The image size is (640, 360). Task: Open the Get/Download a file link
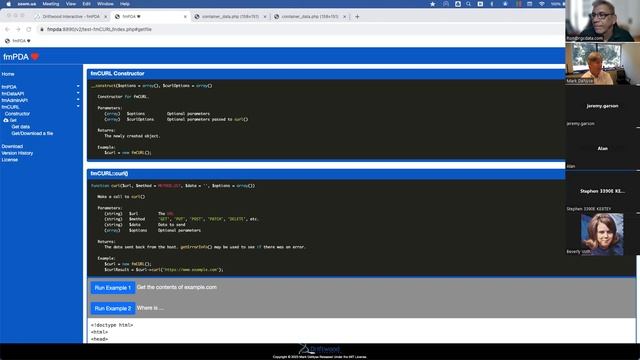[x=32, y=133]
